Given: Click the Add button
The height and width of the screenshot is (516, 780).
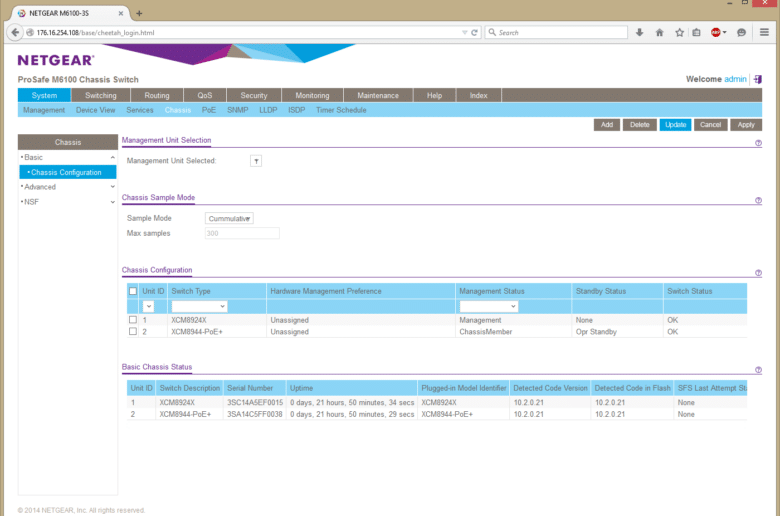Looking at the screenshot, I should click(x=607, y=125).
